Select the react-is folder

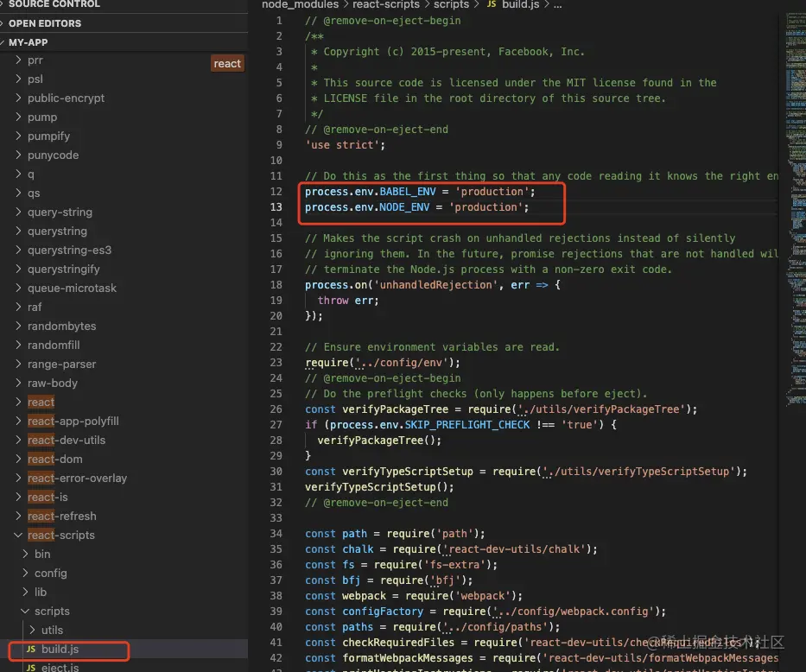tap(48, 497)
